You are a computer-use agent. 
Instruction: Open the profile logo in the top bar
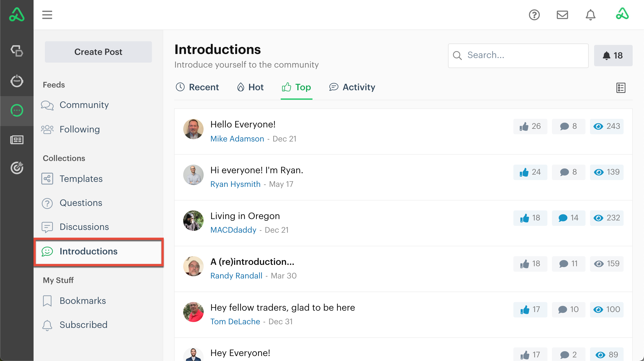coord(622,14)
